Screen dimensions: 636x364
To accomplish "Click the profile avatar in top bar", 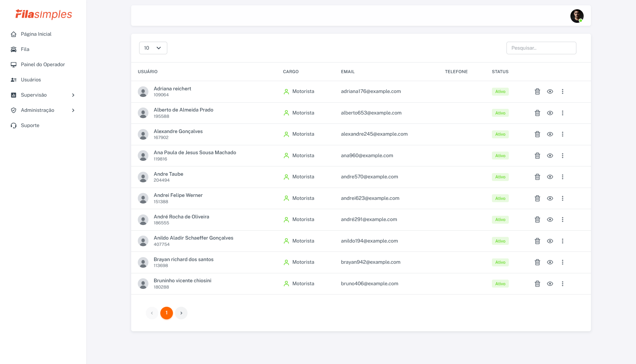I will tap(577, 16).
